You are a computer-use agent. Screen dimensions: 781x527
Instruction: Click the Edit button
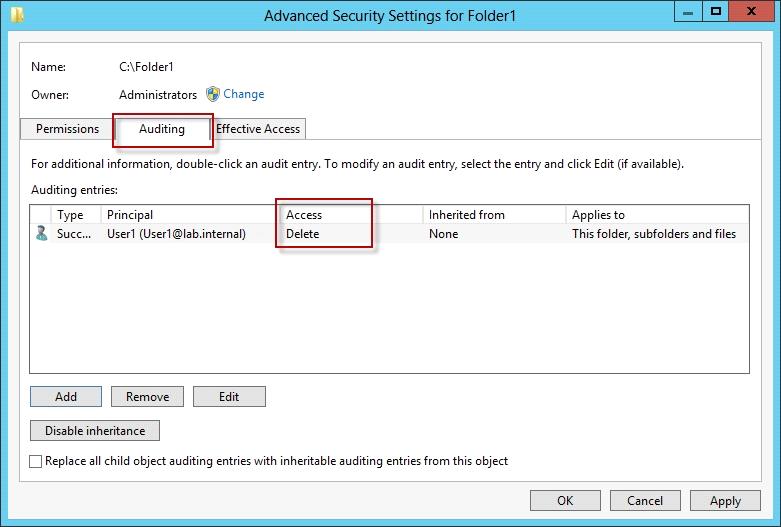click(229, 396)
